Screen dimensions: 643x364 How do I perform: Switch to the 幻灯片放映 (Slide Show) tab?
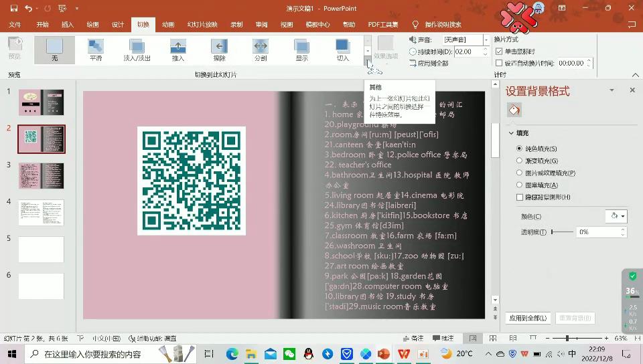pos(202,25)
